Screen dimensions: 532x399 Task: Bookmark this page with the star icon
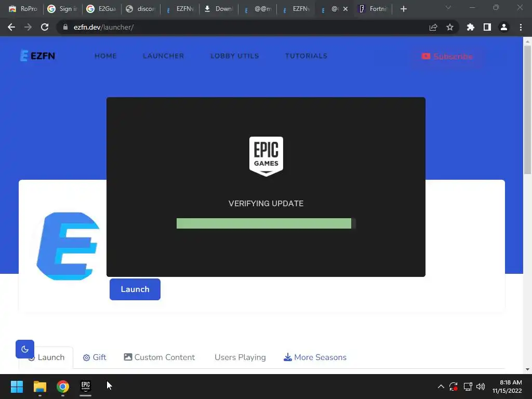(x=450, y=27)
